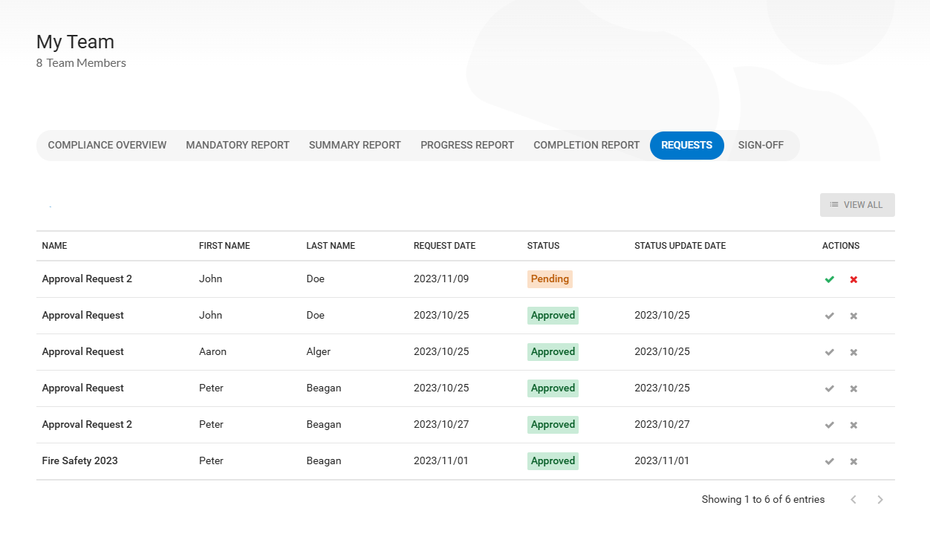The image size is (930, 560).
Task: Click reject X for Peter Beagan's 2023/10/27 request
Action: (x=853, y=425)
